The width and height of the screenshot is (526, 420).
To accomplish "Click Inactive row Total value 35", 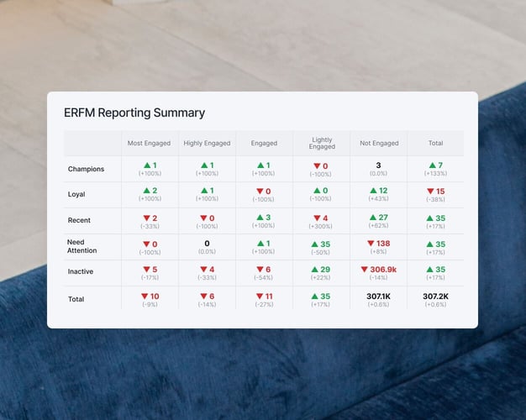I will click(440, 270).
